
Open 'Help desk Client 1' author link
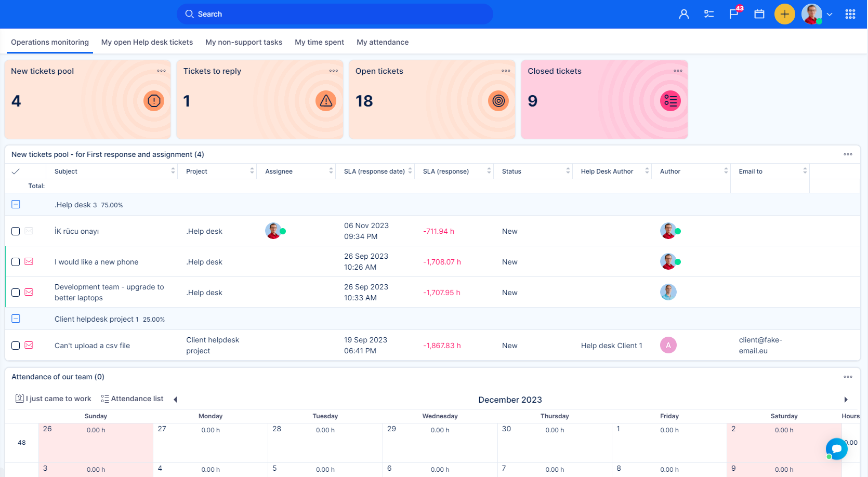tap(612, 346)
